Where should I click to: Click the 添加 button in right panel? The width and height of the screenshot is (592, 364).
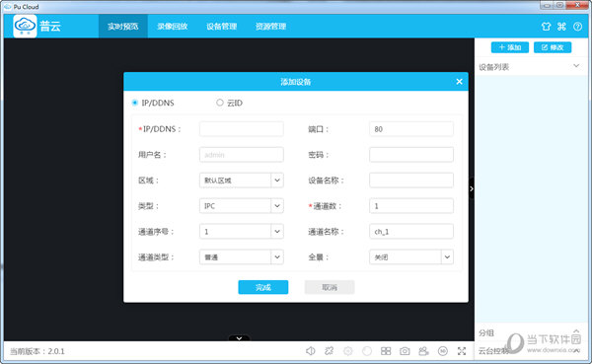(x=510, y=47)
